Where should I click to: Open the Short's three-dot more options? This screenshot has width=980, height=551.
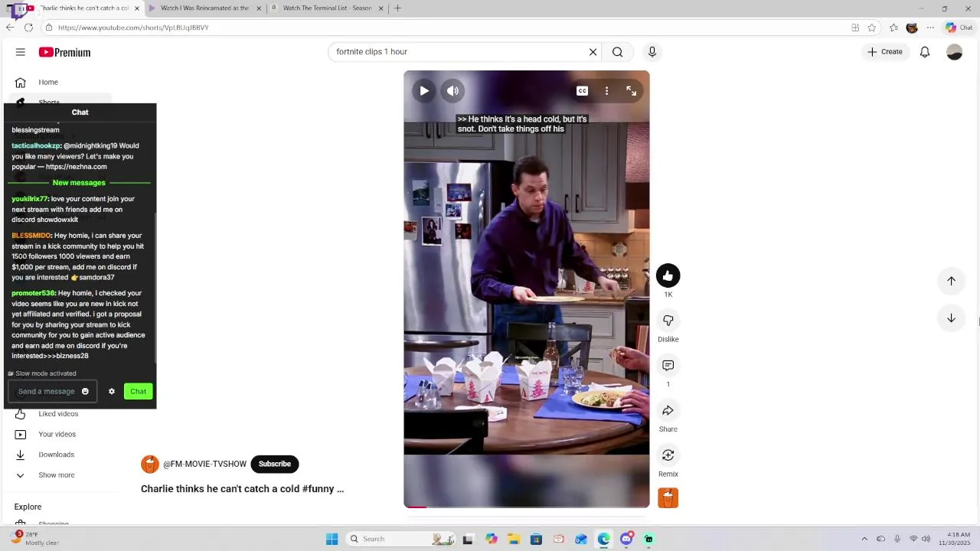[x=606, y=91]
